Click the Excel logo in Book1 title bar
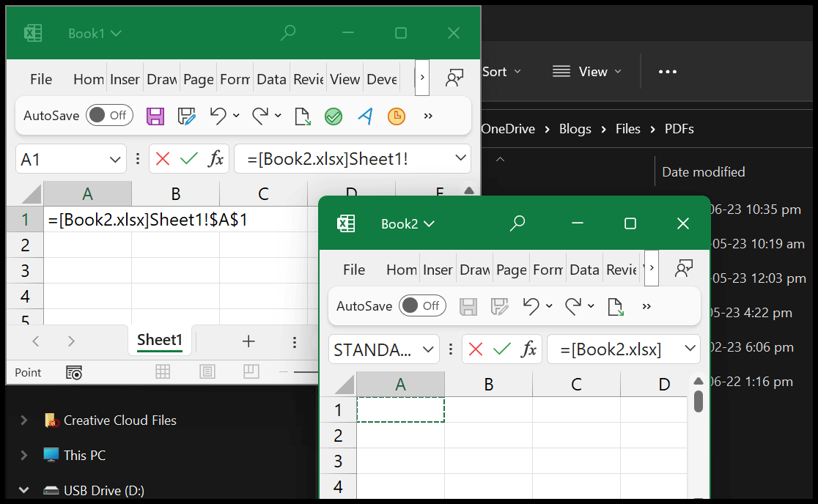This screenshot has width=818, height=504. tap(34, 34)
